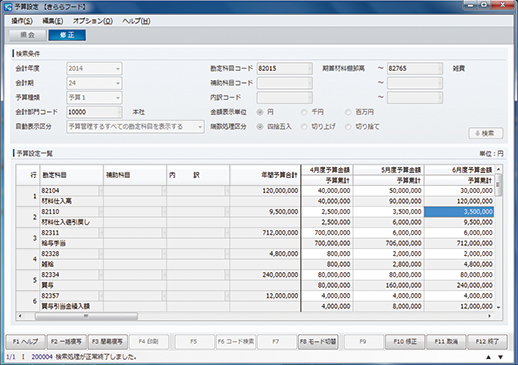Select account code 82328 cell
Image resolution: width=518 pixels, height=365 pixels.
70,254
